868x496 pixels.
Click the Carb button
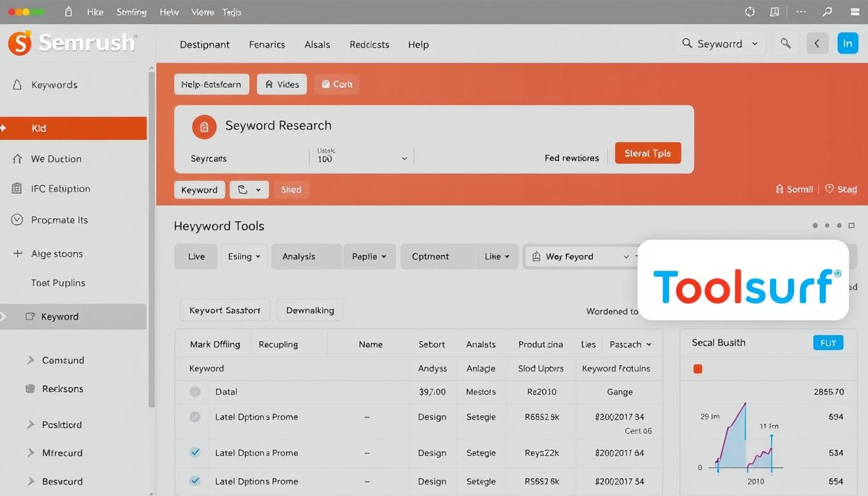click(x=336, y=84)
